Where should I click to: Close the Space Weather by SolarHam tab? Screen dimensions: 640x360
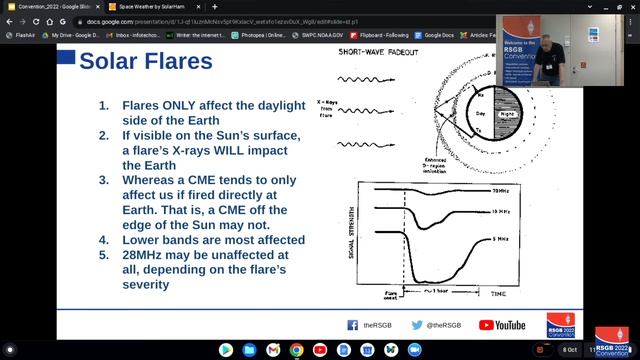click(198, 7)
